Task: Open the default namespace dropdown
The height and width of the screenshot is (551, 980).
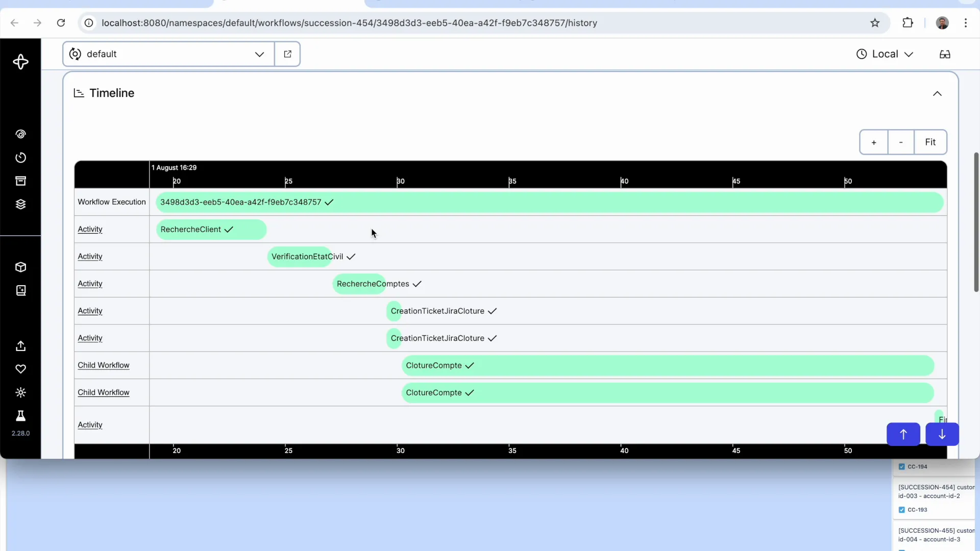Action: click(x=168, y=54)
